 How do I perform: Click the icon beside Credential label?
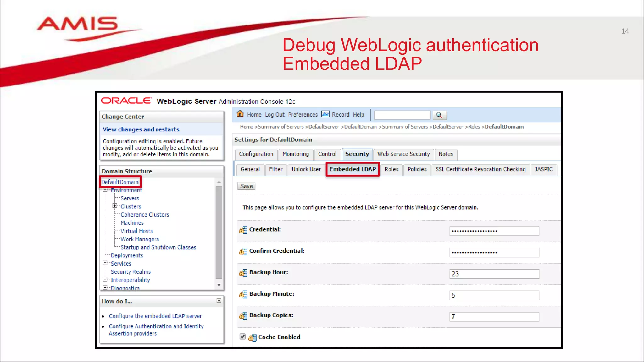coord(243,230)
